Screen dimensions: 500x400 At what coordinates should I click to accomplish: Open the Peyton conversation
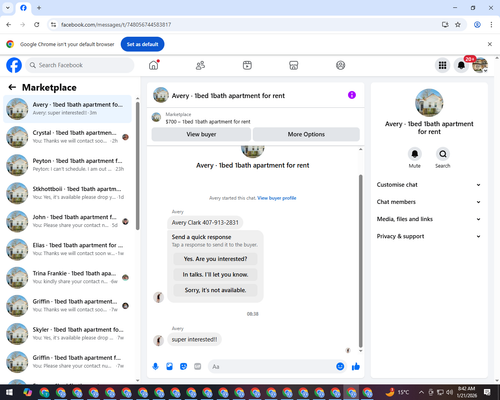coord(67,165)
